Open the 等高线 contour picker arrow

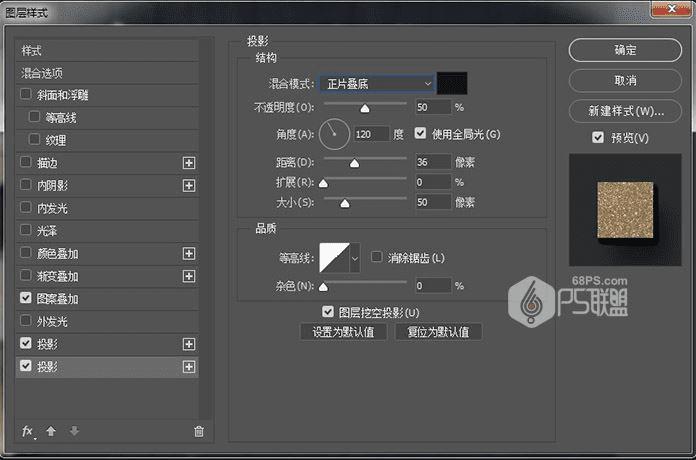[355, 258]
